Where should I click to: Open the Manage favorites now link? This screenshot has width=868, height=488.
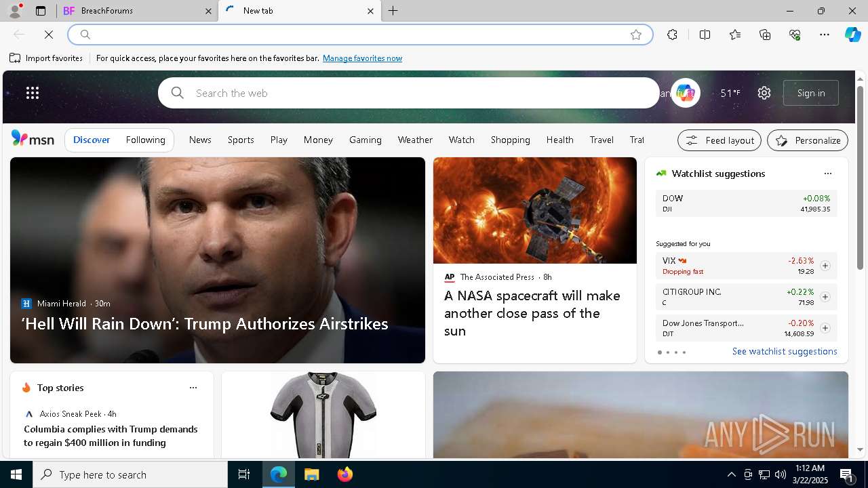[x=362, y=58]
